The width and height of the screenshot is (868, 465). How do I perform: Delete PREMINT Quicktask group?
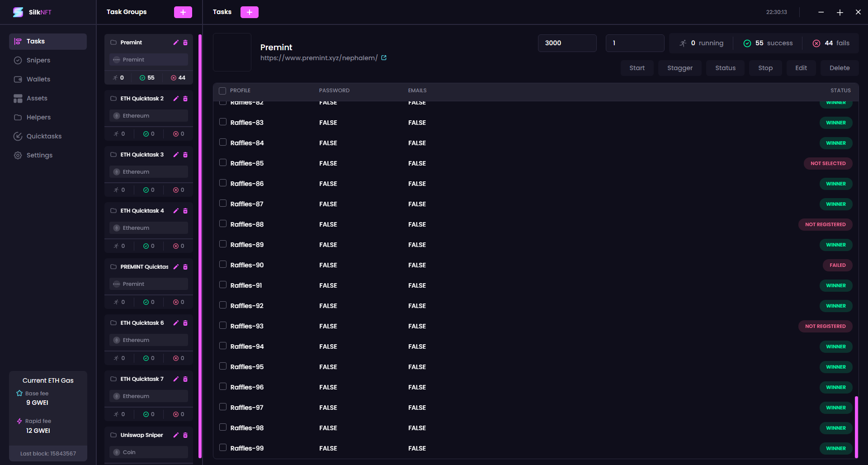(x=185, y=267)
